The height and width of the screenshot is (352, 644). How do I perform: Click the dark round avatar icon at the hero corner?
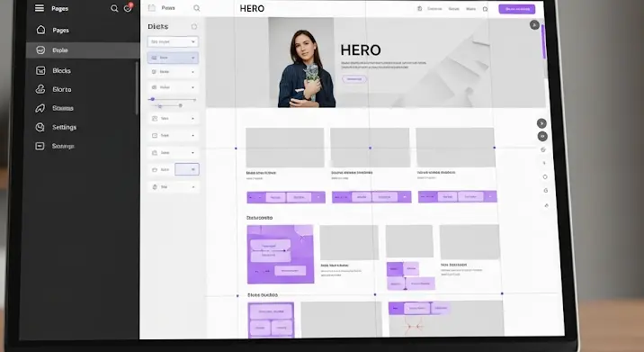[534, 24]
